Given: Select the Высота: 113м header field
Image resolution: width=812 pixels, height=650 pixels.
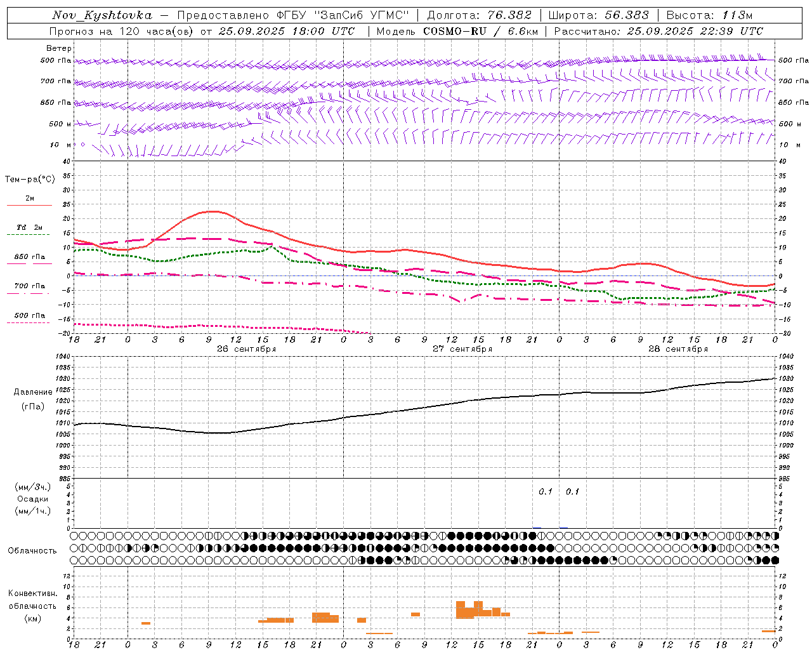Looking at the screenshot, I should tap(709, 15).
